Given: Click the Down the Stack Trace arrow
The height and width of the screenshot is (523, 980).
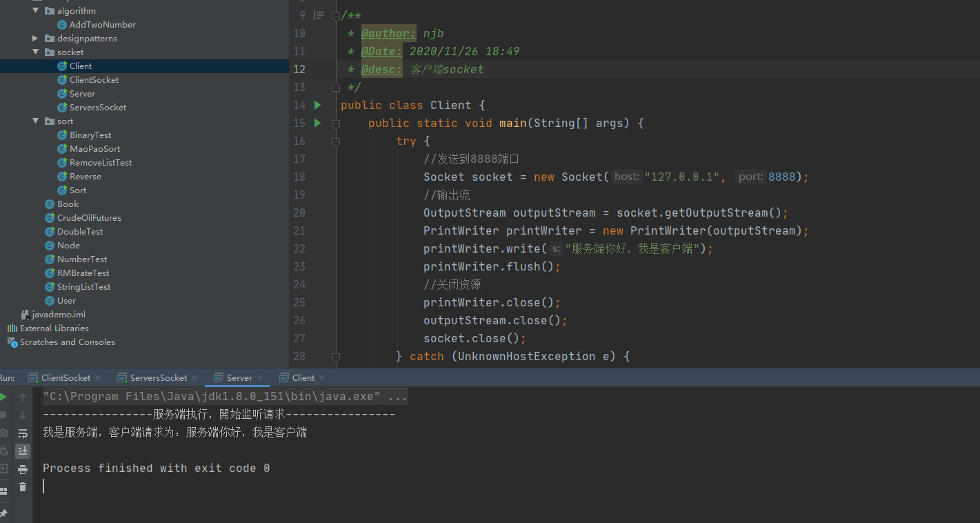Looking at the screenshot, I should tap(23, 415).
